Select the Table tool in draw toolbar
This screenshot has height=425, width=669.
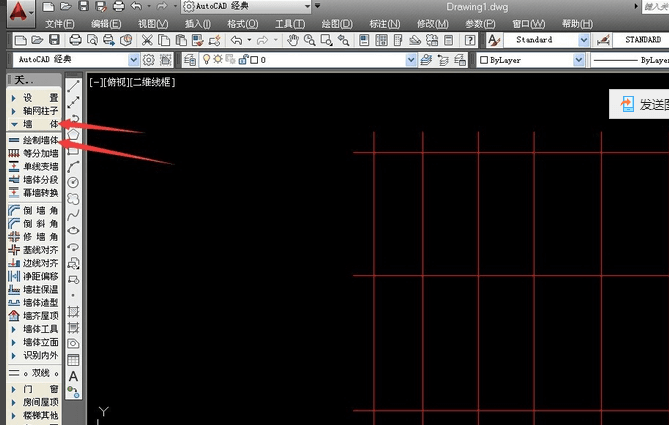click(73, 360)
